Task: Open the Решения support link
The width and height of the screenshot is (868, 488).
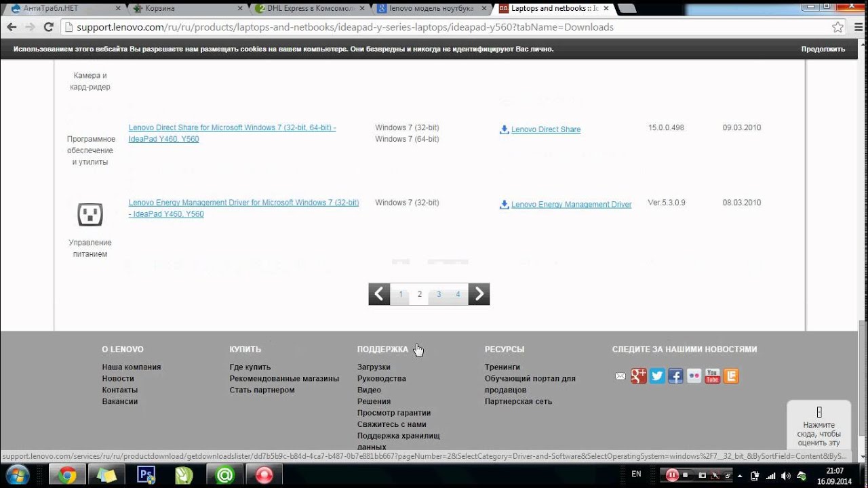Action: [x=374, y=401]
